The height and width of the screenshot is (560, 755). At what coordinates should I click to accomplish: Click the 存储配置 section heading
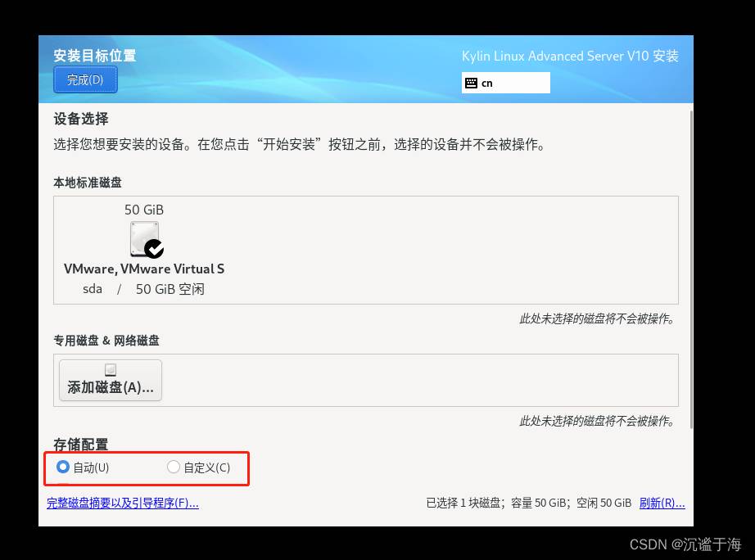(x=81, y=445)
